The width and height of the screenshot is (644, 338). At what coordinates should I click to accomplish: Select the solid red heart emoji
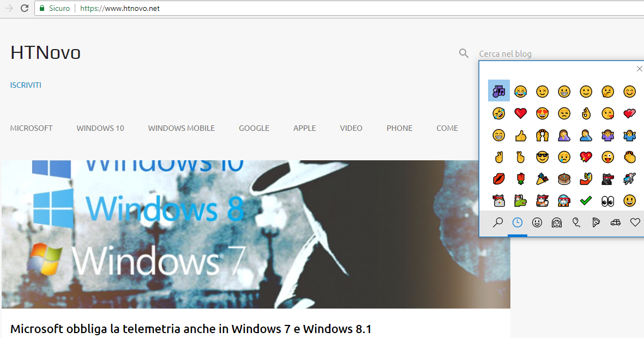point(520,113)
